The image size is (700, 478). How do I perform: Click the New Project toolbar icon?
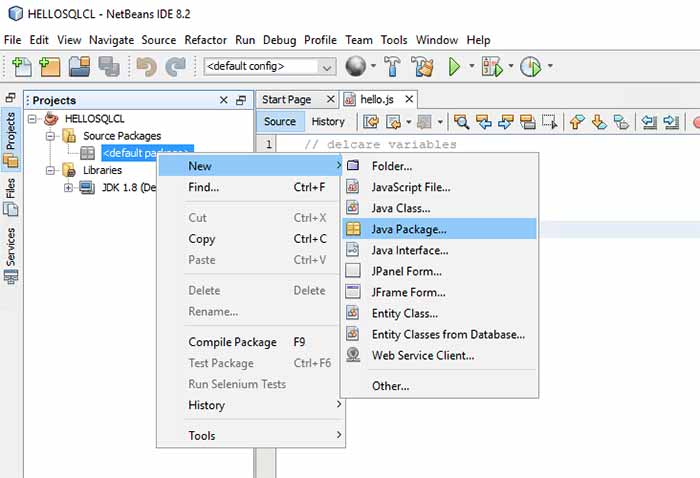pos(50,67)
